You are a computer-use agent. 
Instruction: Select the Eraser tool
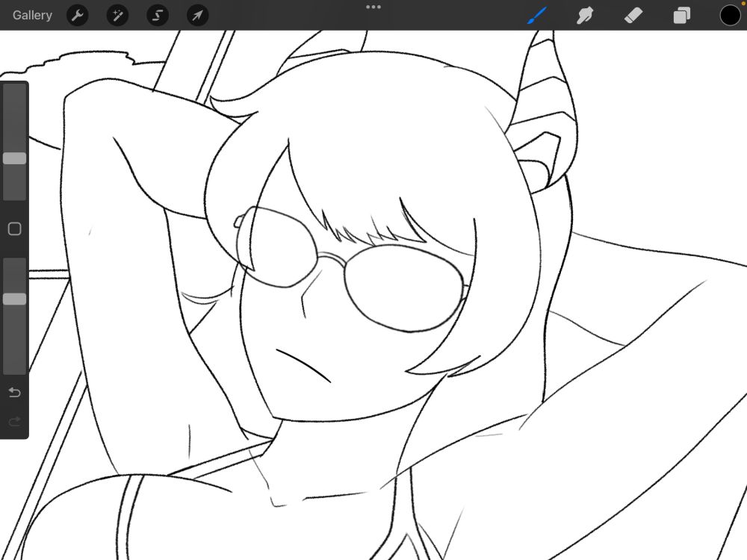tap(633, 15)
